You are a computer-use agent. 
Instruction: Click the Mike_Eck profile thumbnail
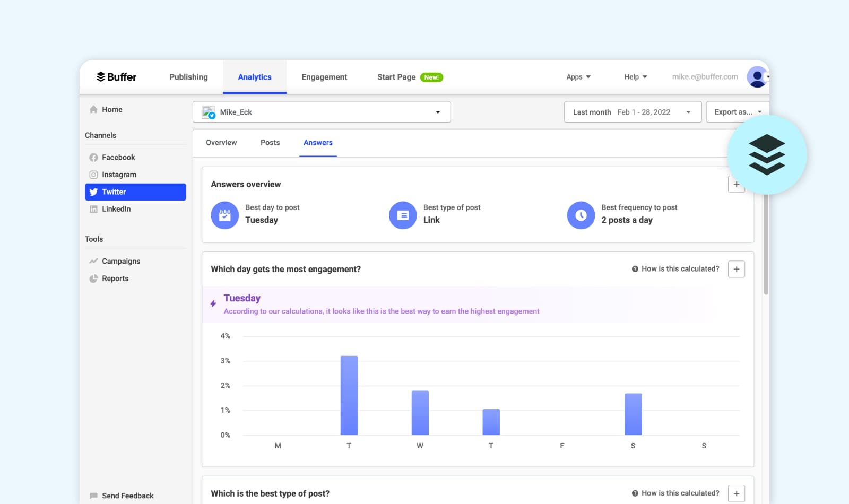(x=209, y=112)
